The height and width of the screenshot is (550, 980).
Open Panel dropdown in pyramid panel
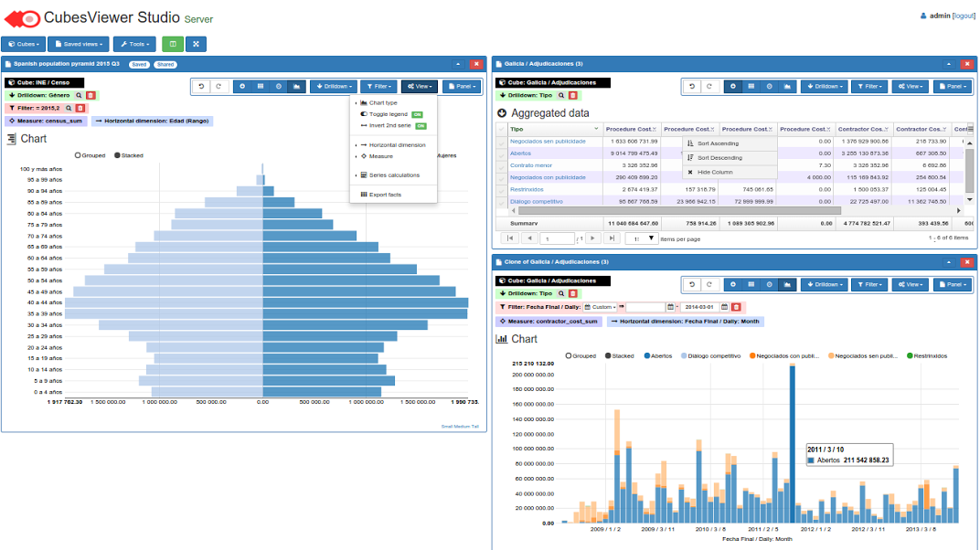(462, 86)
